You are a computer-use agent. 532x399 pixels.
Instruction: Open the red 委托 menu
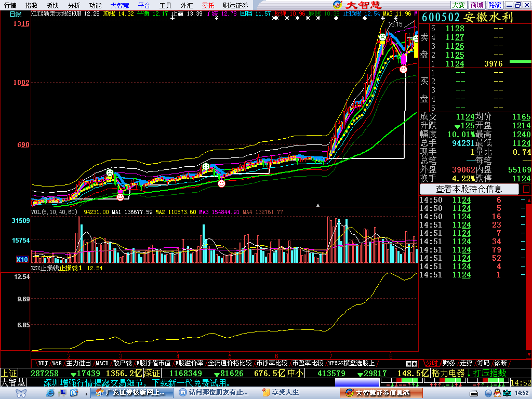point(208,5)
